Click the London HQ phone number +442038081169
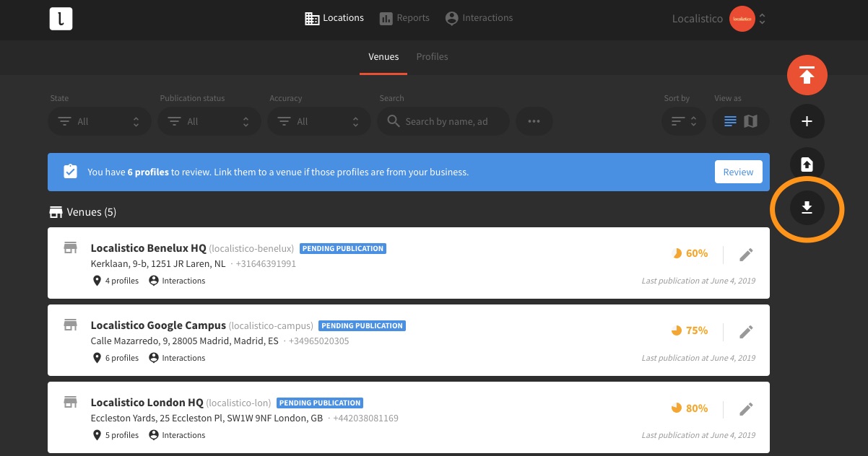The height and width of the screenshot is (456, 868). point(365,418)
